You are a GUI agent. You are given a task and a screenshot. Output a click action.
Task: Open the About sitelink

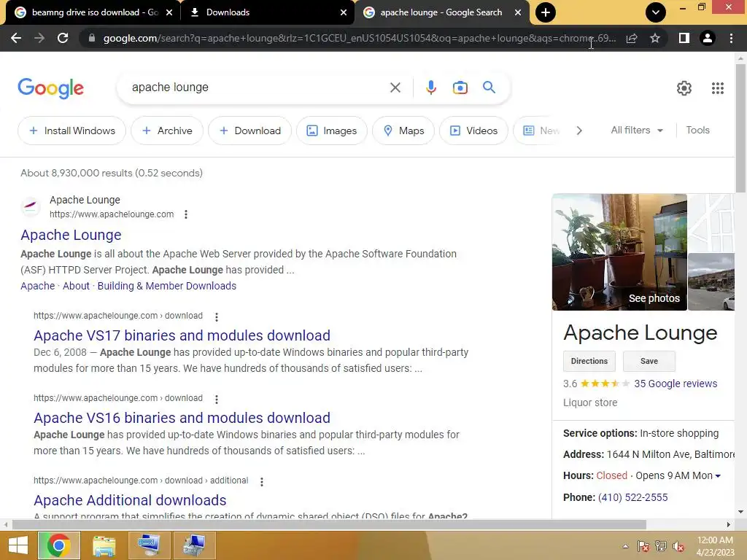point(76,286)
